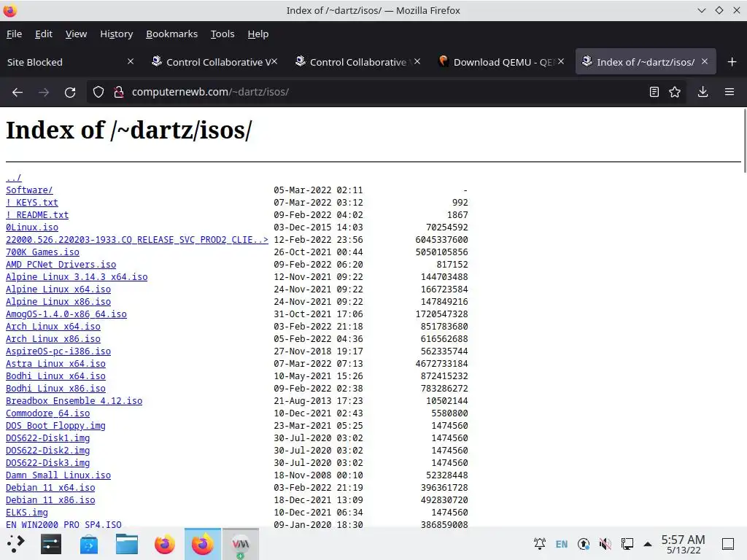This screenshot has height=560, width=747.
Task: Download 700K_Games.iso
Action: (x=42, y=252)
